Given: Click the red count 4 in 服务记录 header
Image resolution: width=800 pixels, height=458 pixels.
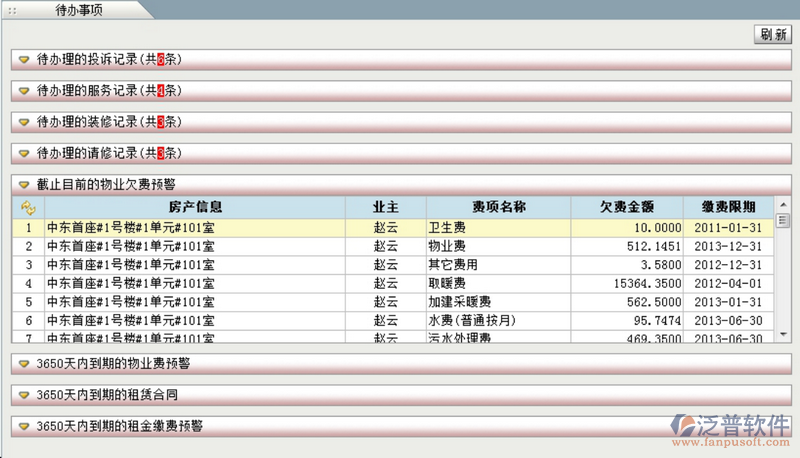Looking at the screenshot, I should [x=161, y=91].
